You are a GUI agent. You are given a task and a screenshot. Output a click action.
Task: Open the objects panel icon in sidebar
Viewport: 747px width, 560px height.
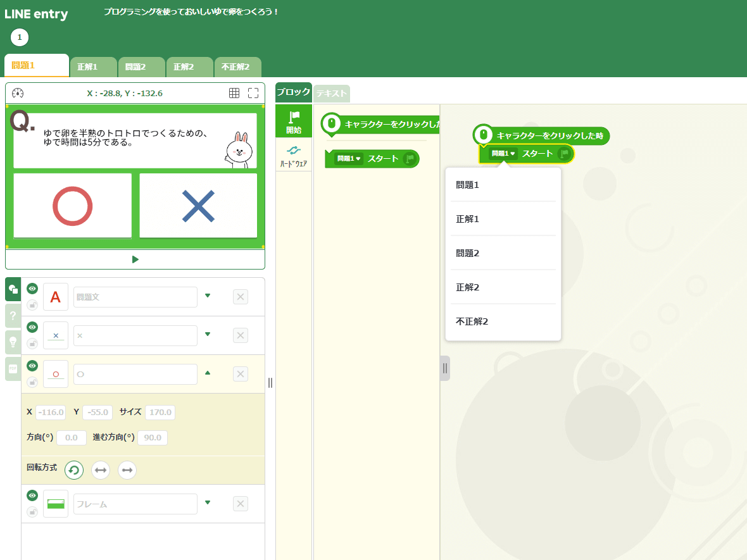[x=13, y=289]
